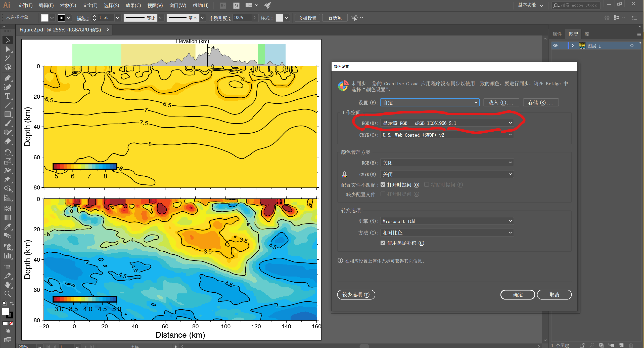This screenshot has width=644, height=348.
Task: Click the 较少选项 button
Action: (356, 295)
